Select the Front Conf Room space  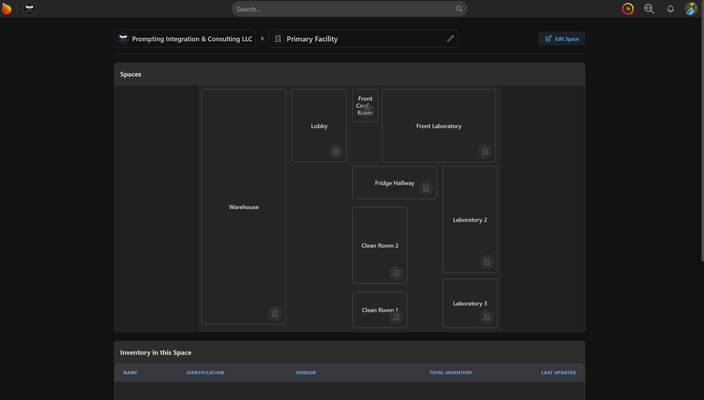click(x=365, y=105)
